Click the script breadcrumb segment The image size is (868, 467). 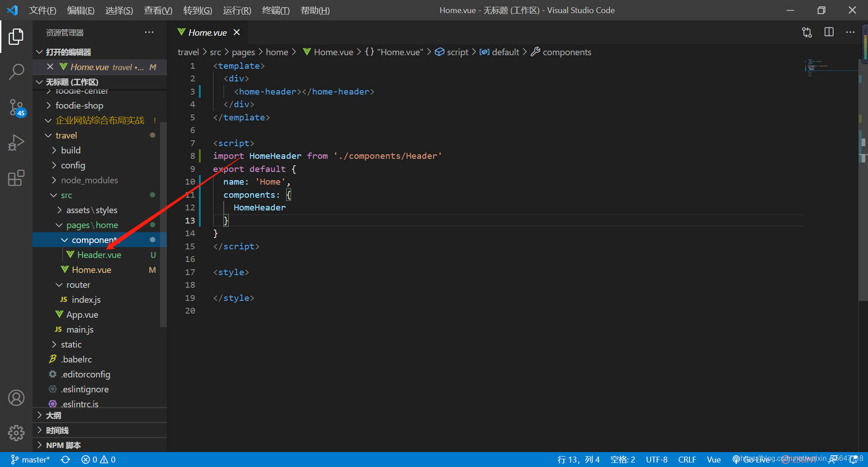[x=452, y=52]
